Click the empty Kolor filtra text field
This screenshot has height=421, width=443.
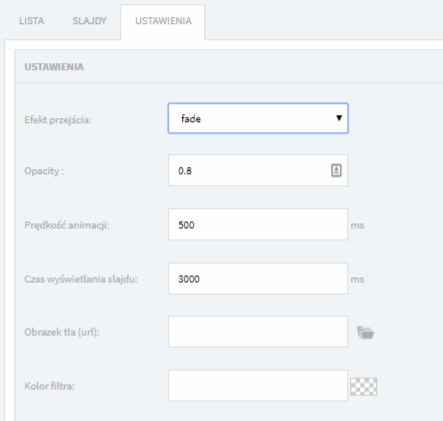258,386
